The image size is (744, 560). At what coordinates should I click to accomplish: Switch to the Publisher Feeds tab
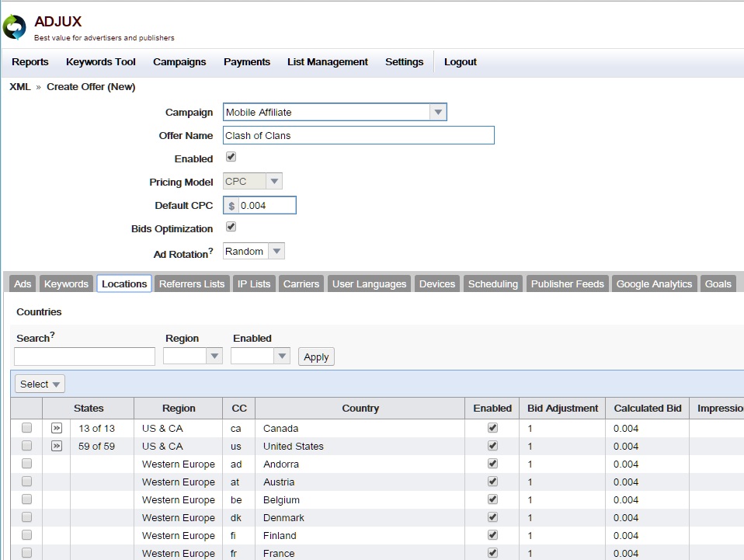(x=568, y=283)
